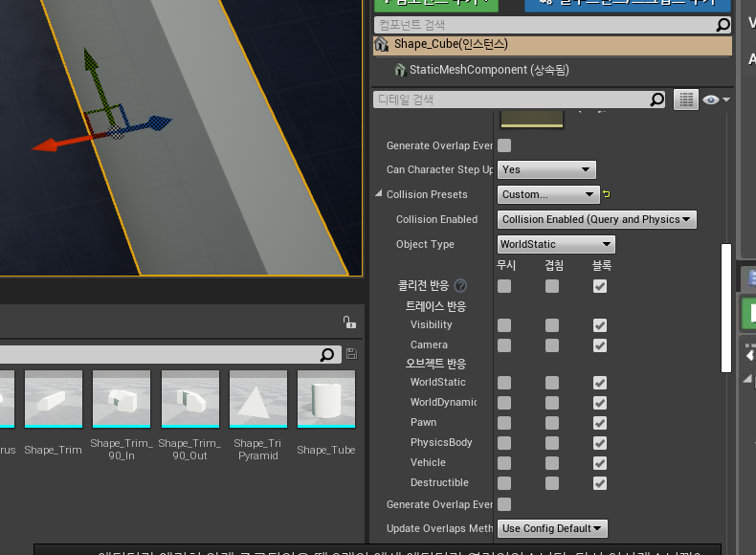The image size is (756, 555).
Task: Click the PhysicsBody label
Action: pos(441,443)
